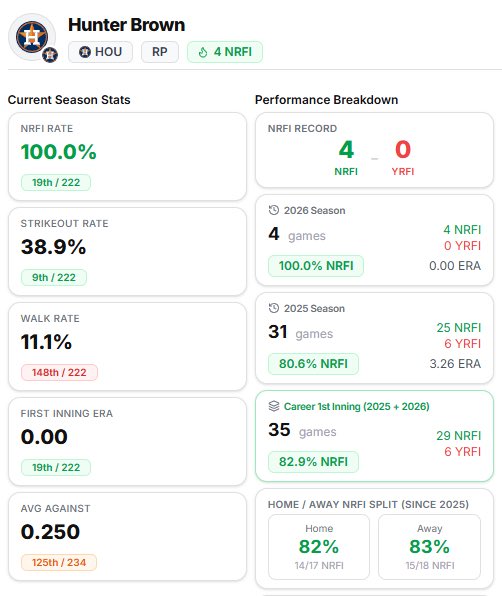Image resolution: width=502 pixels, height=596 pixels.
Task: Click the 0.00 first inning ERA value
Action: 44,437
